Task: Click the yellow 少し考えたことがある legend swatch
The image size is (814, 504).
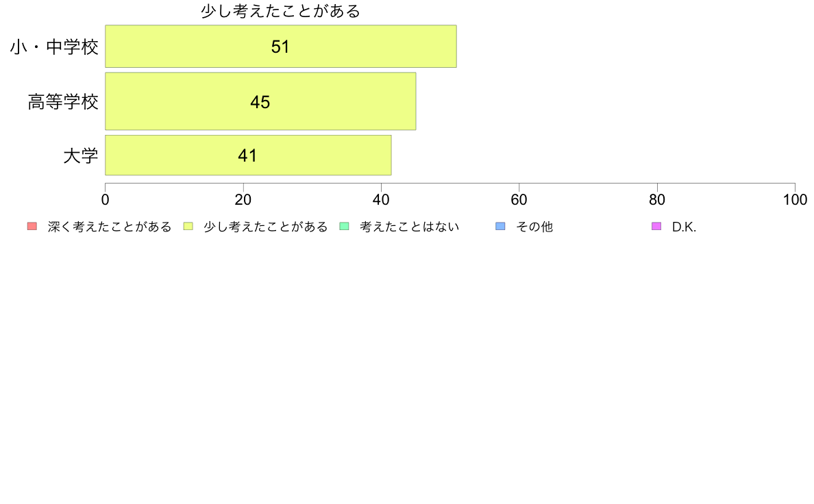Action: (188, 226)
